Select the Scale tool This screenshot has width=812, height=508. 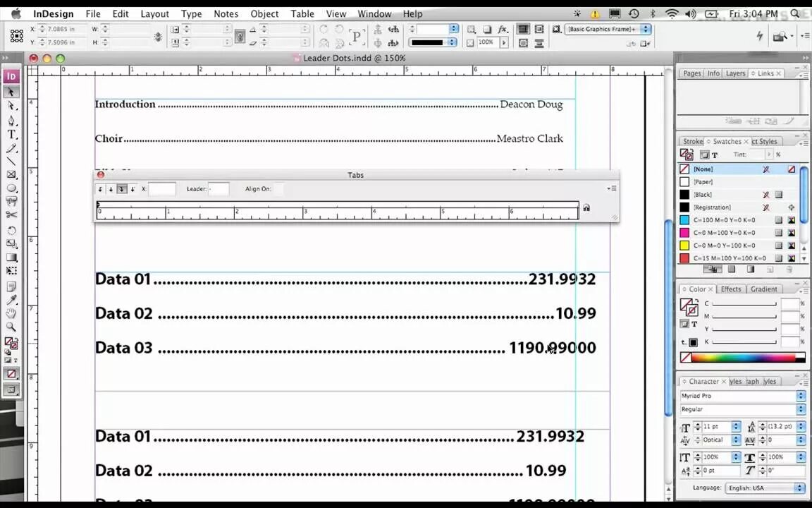coord(11,243)
